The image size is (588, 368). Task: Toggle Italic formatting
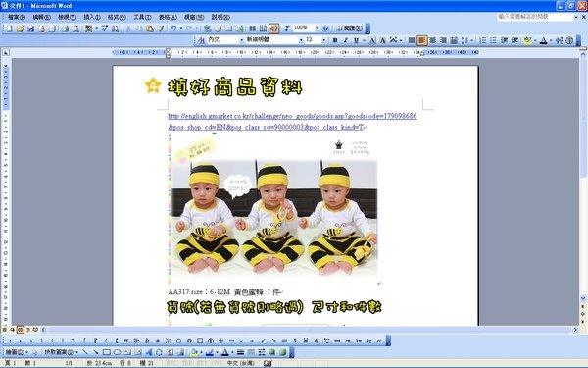[345, 40]
